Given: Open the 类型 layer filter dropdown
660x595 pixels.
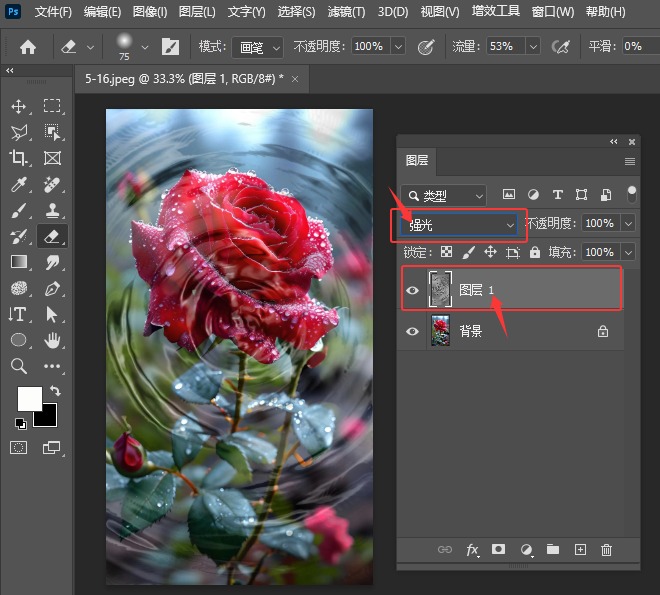Looking at the screenshot, I should 443,196.
